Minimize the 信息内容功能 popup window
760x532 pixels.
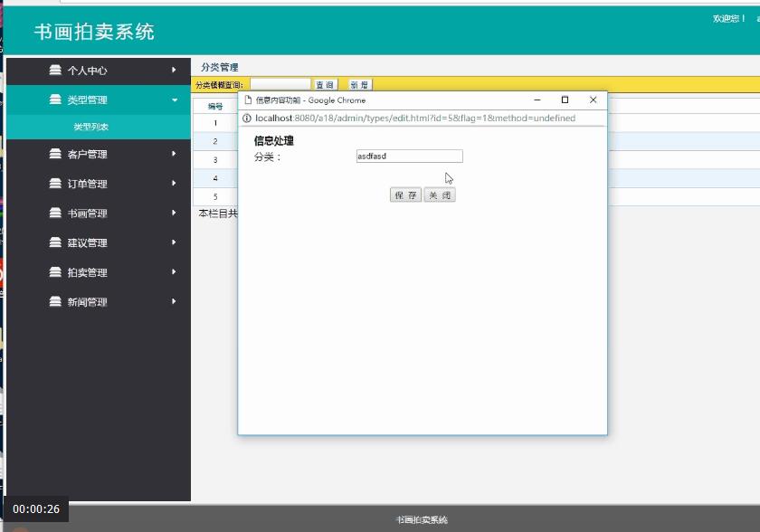[x=537, y=100]
